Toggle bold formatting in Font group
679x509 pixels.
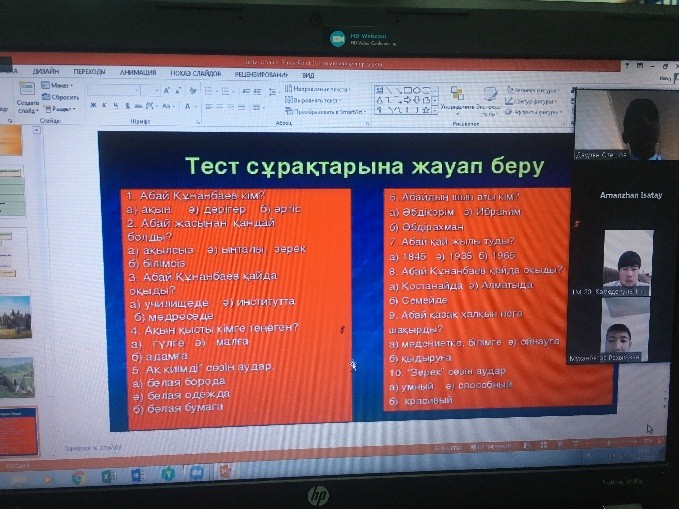pyautogui.click(x=92, y=105)
